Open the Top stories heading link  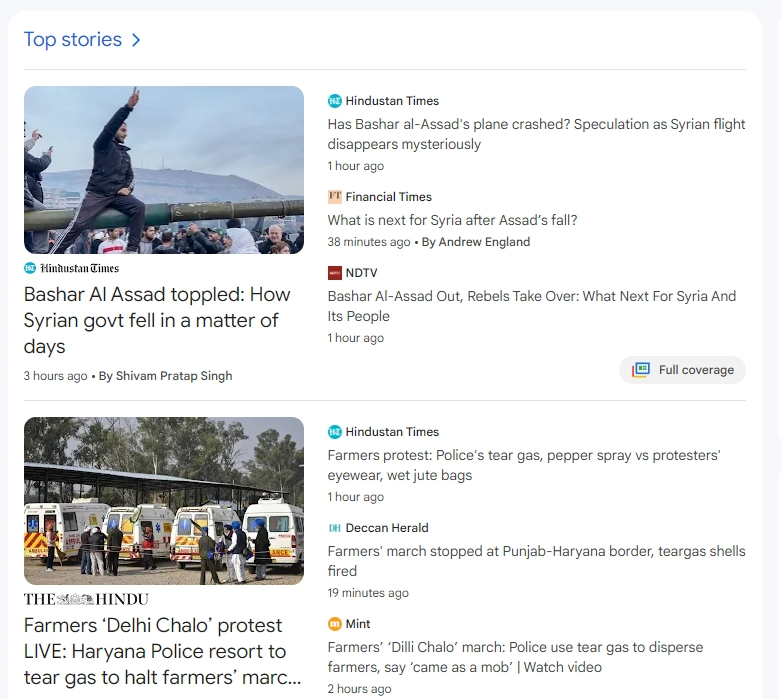pos(73,39)
